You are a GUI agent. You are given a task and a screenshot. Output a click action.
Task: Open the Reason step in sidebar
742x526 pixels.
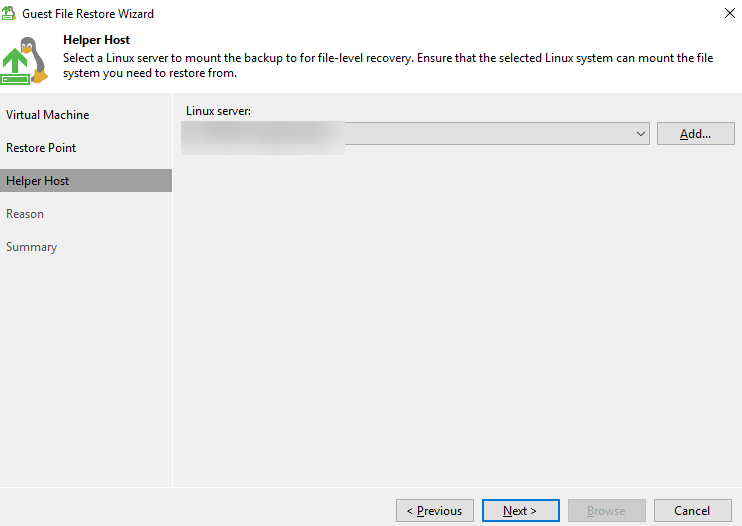point(25,214)
